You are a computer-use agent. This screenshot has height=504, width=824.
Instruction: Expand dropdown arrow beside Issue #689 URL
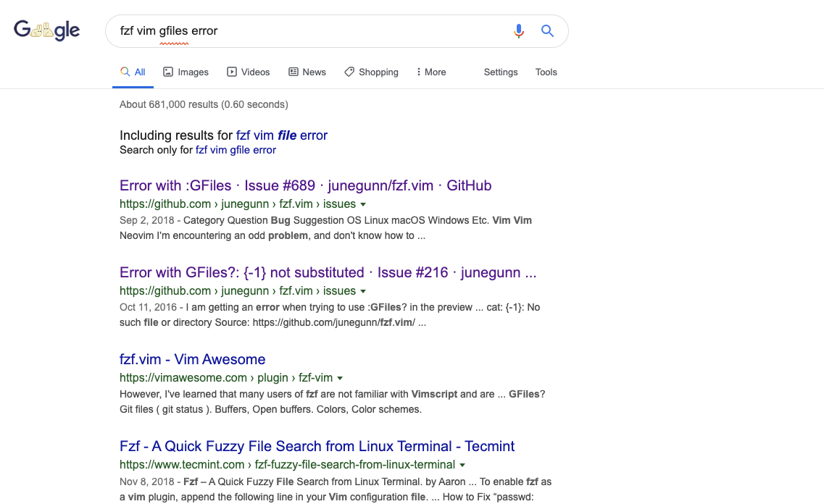[363, 204]
